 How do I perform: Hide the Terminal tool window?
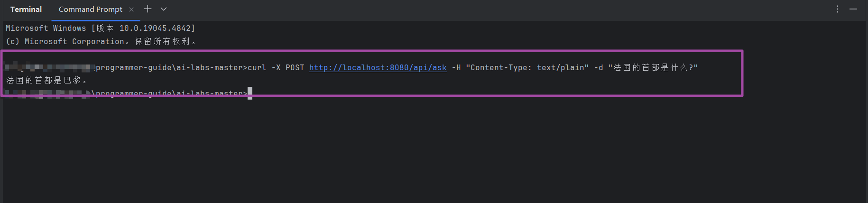853,9
